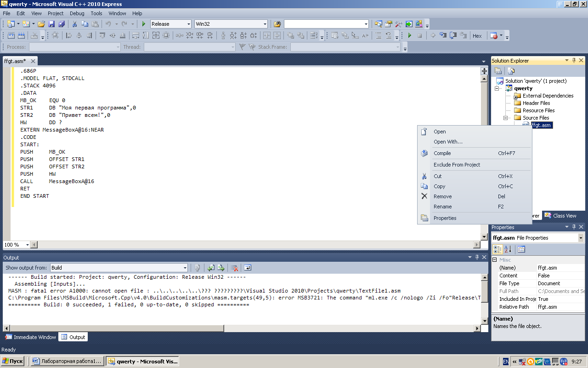Click the Find in Files icon
This screenshot has width=588, height=368.
(277, 24)
